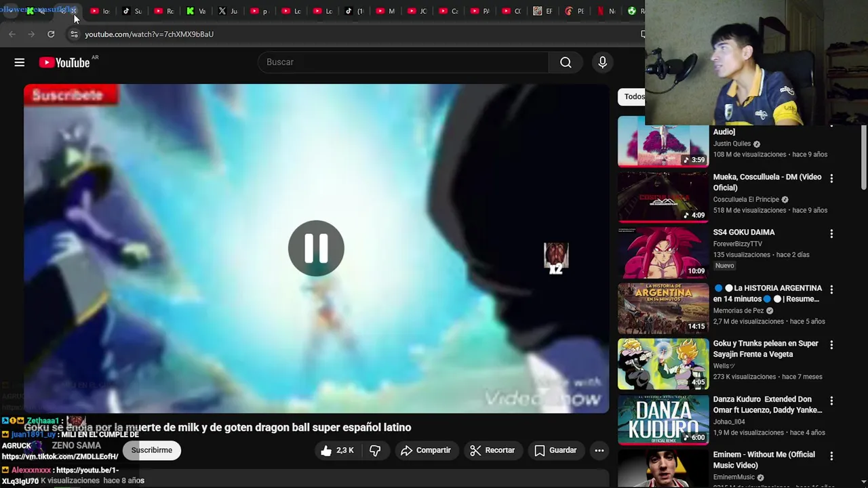Screen dimensions: 868x488
Task: Open options for SS4 GOKU DAIMA video
Action: click(831, 234)
